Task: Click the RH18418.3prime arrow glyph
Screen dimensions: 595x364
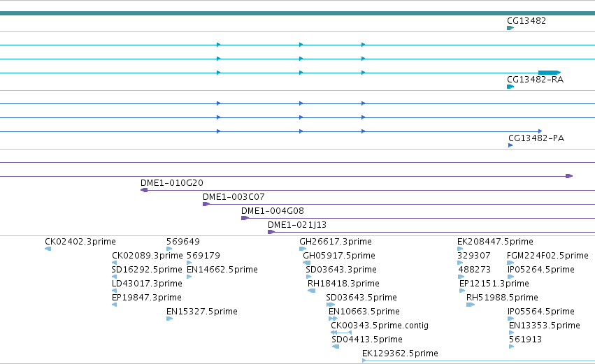Action: 312,291
